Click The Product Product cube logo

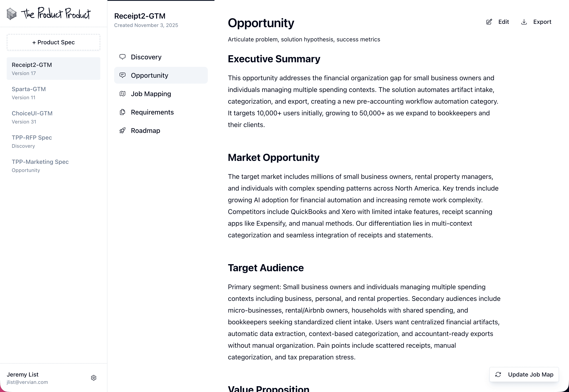tap(11, 14)
